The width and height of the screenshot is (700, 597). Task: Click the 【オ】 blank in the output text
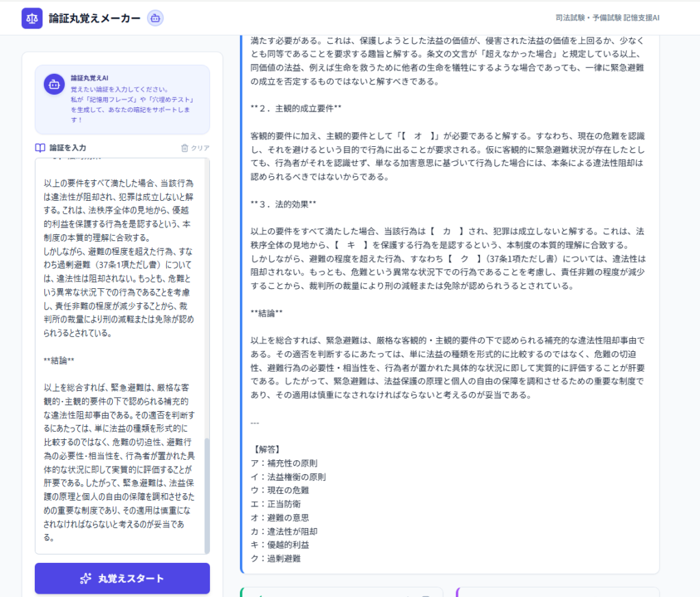pyautogui.click(x=416, y=136)
